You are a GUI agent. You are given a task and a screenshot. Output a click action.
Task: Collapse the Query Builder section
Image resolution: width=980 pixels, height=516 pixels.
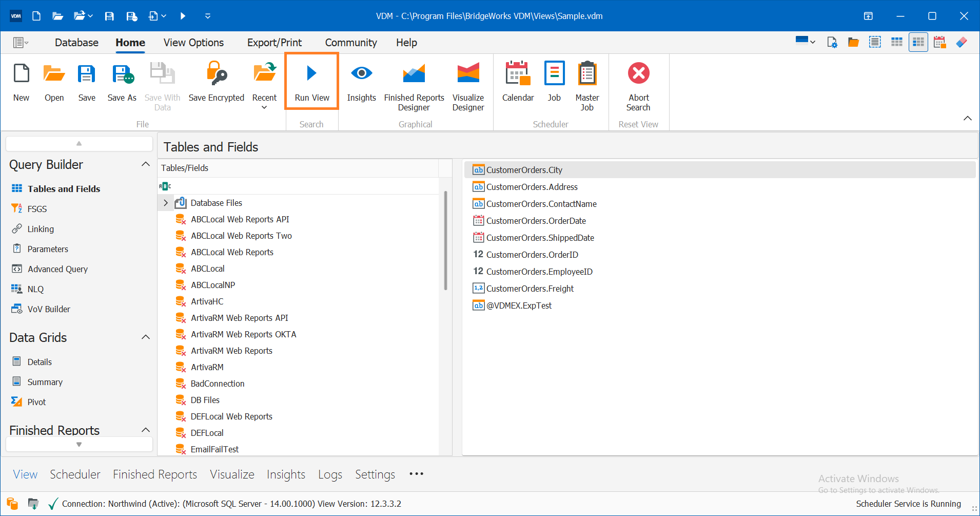coord(146,164)
